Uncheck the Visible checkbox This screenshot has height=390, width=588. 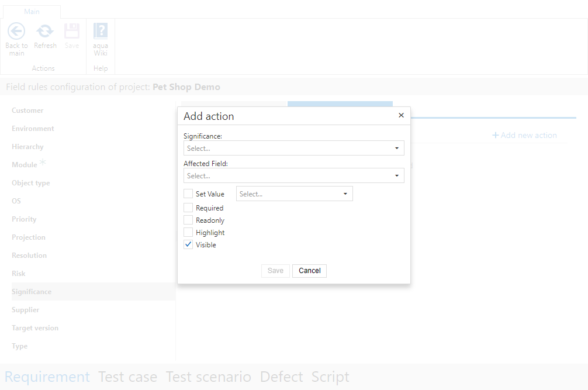[x=188, y=244]
